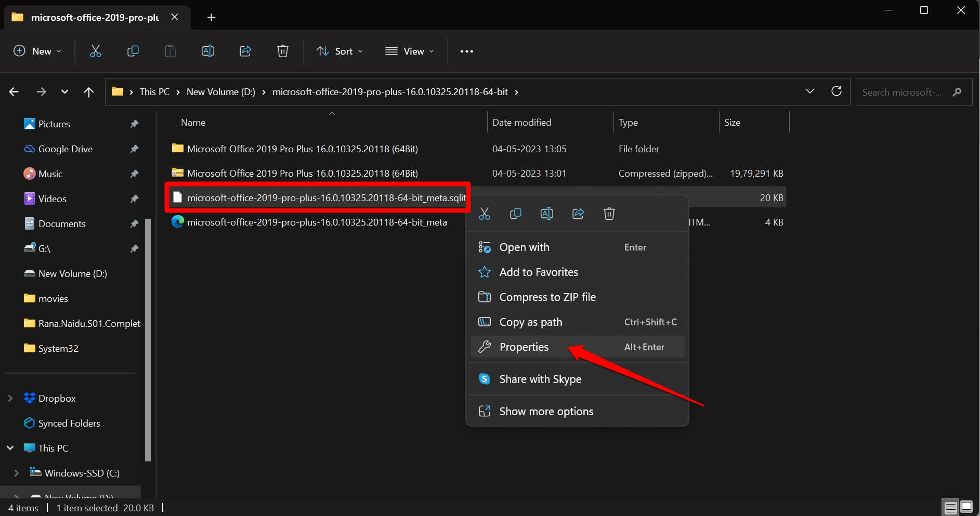Go up one folder level
Viewport: 980px width, 516px height.
tap(89, 92)
